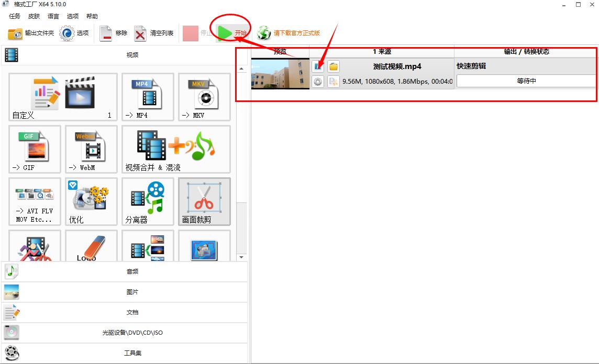
Task: Select the 画面裁剪 crop tool
Action: (x=204, y=201)
